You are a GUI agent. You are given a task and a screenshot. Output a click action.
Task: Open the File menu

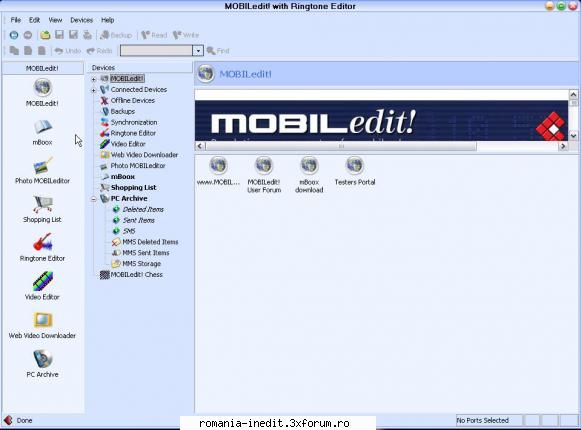coord(16,20)
